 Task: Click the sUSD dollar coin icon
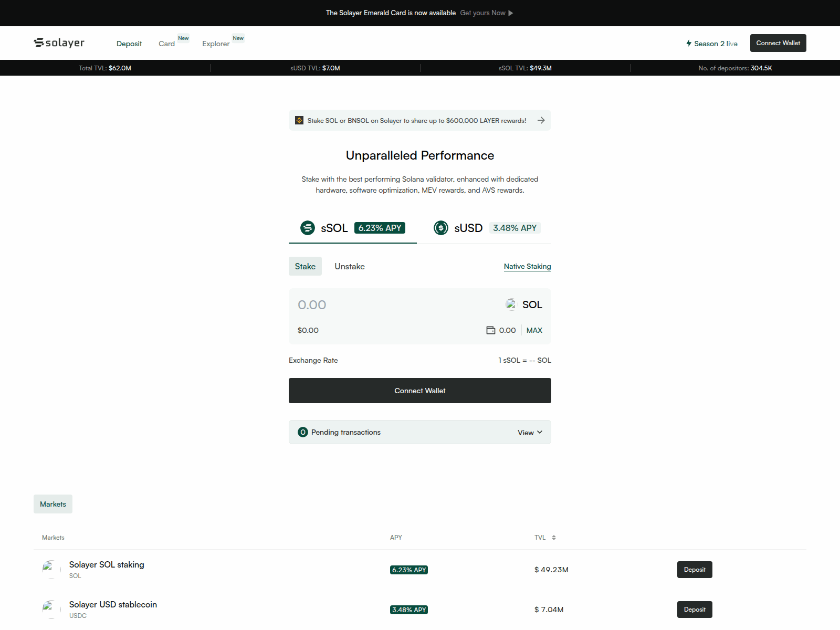click(x=441, y=228)
